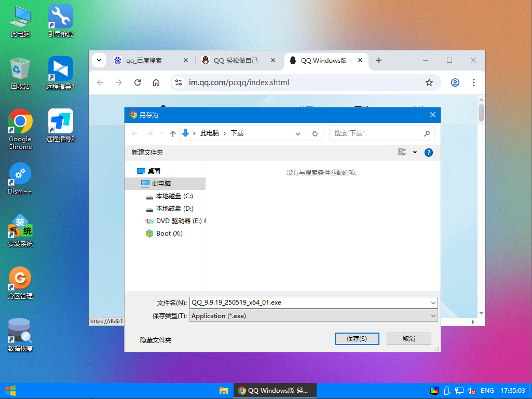
Task: Select Boot (X:) drive
Action: [163, 233]
